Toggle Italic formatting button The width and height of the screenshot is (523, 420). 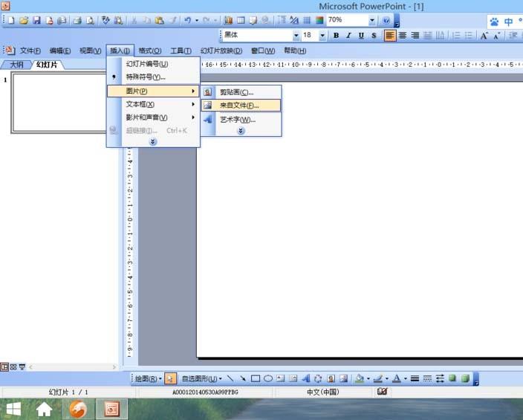click(x=348, y=35)
